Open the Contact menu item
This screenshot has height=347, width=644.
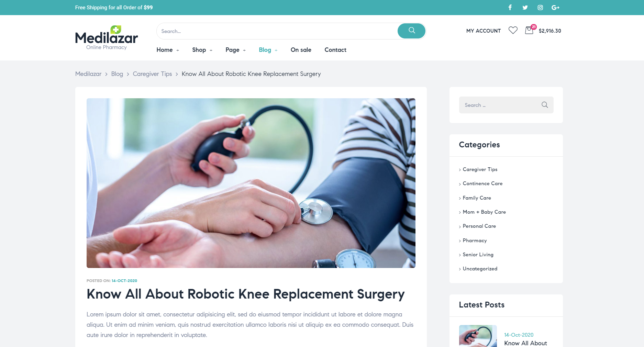pyautogui.click(x=335, y=50)
